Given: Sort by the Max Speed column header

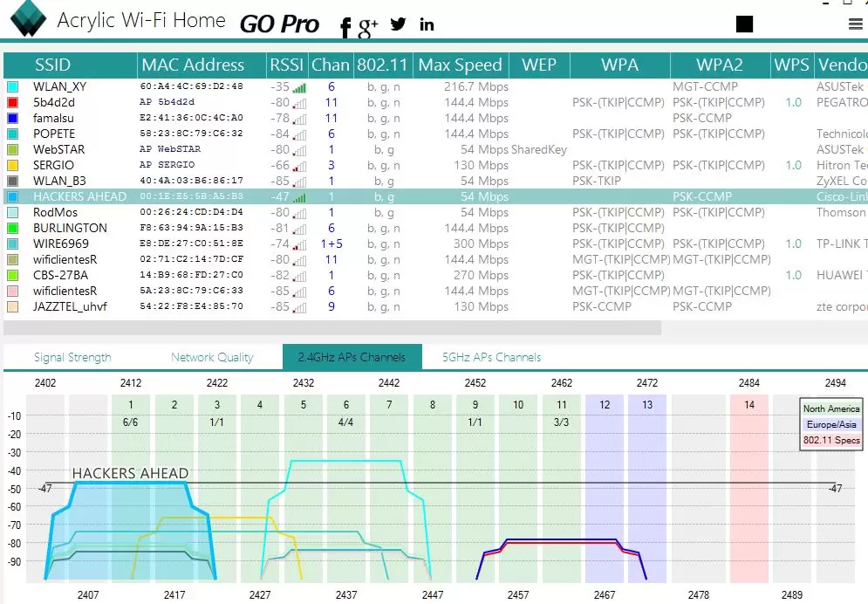Looking at the screenshot, I should point(461,65).
